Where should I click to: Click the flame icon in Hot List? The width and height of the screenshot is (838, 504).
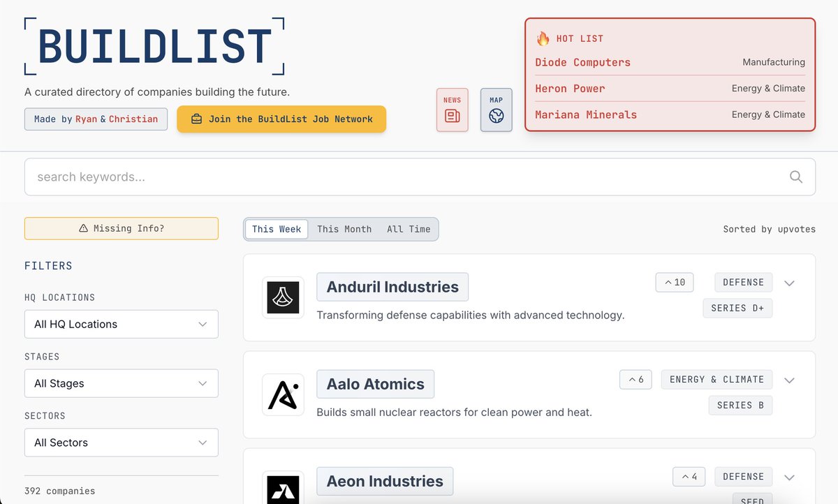[x=543, y=38]
